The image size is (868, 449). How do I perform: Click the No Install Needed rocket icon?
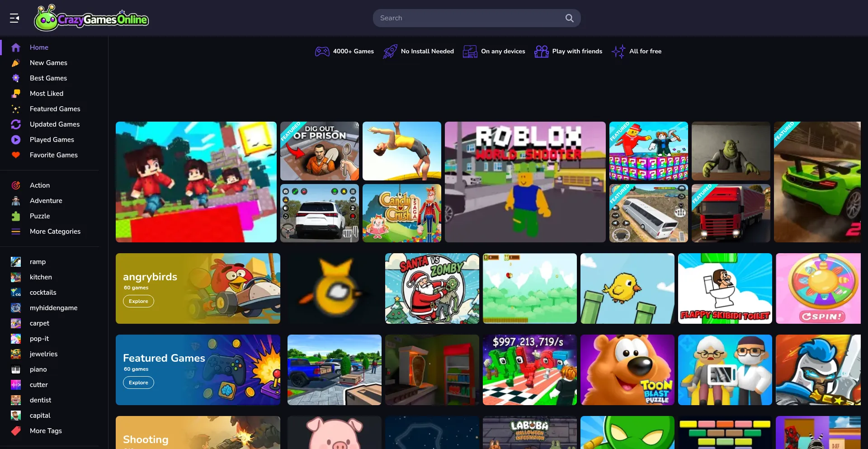point(390,51)
